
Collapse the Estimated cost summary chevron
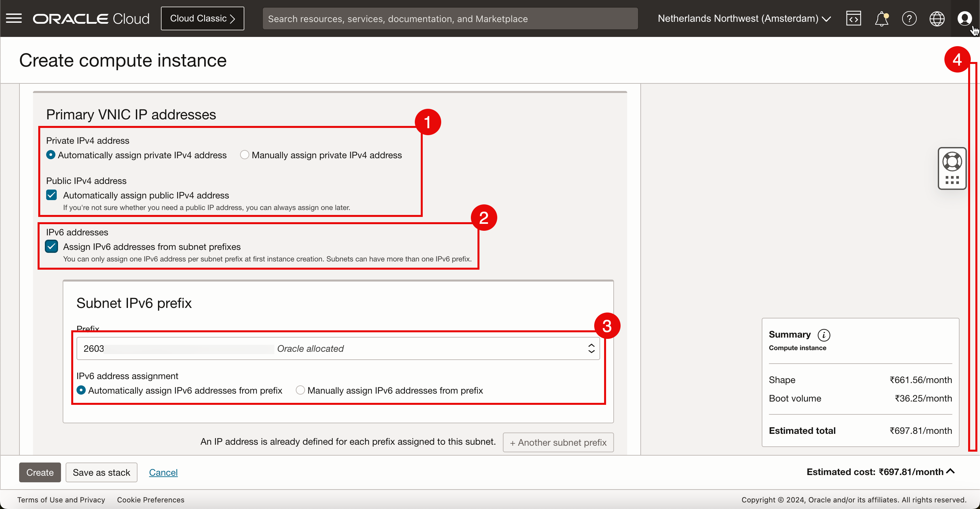coord(950,471)
